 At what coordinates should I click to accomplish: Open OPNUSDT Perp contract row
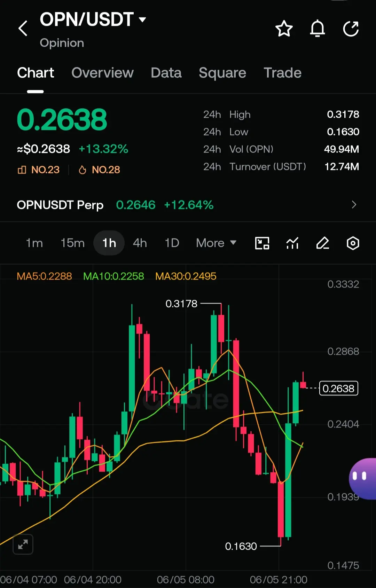[x=188, y=205]
